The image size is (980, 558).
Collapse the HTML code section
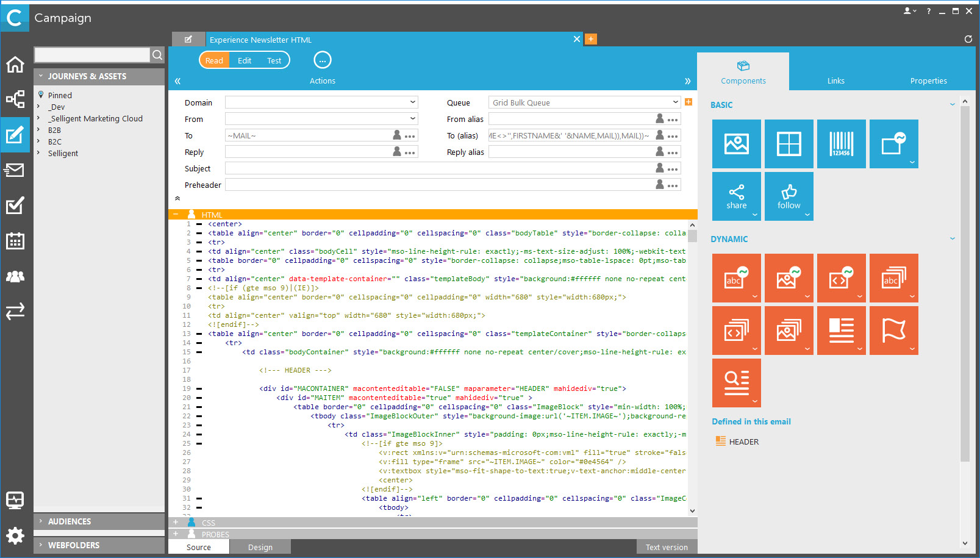(x=176, y=214)
